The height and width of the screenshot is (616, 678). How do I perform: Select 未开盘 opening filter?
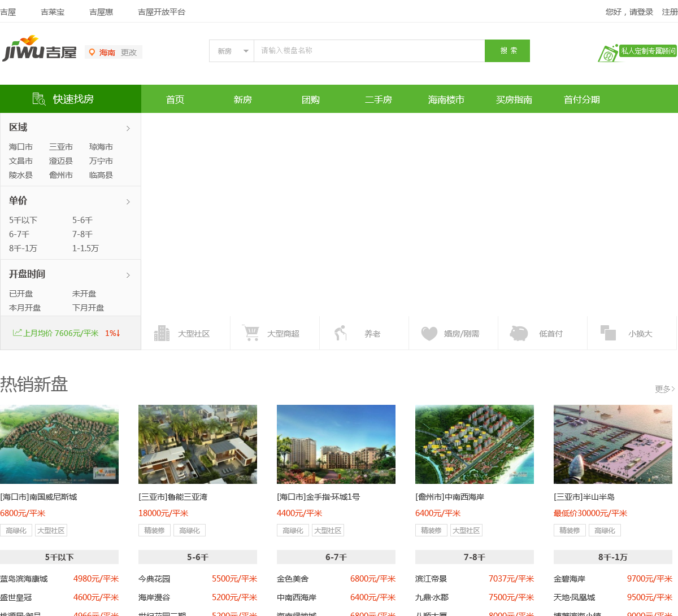[84, 294]
